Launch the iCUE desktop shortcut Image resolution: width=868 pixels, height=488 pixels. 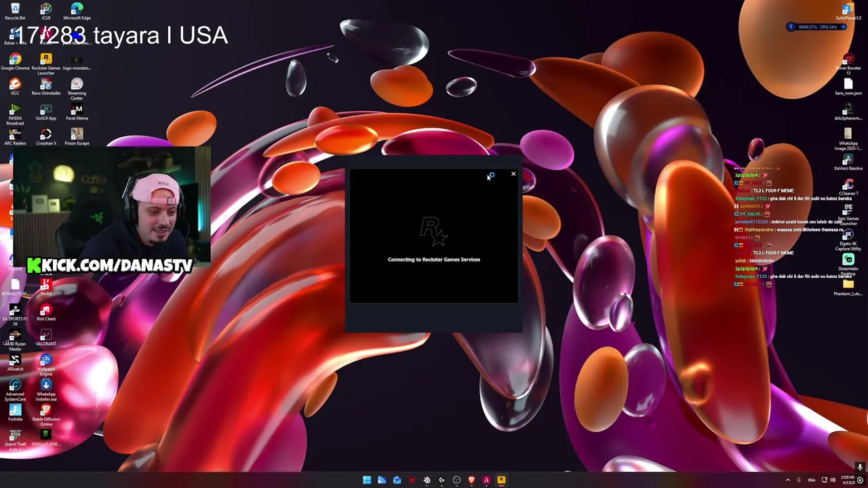[x=46, y=12]
